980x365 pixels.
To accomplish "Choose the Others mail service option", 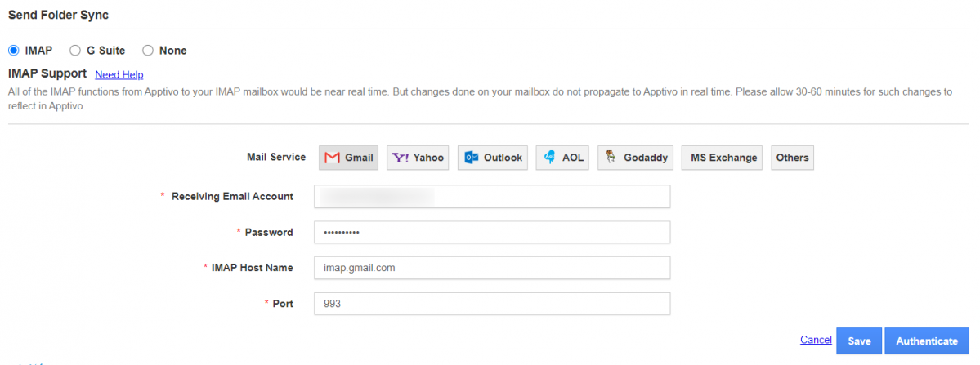I will [792, 158].
